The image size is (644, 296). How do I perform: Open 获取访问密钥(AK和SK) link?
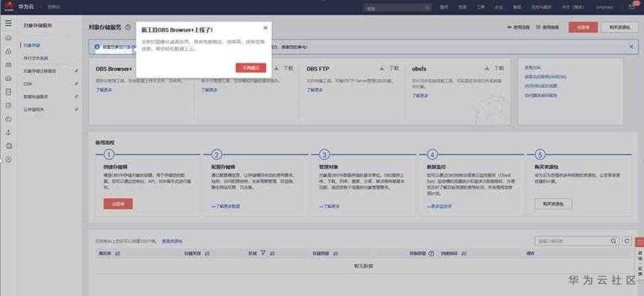click(x=545, y=77)
